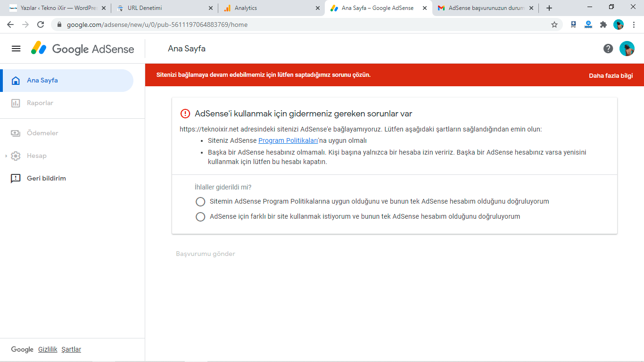This screenshot has width=644, height=362.
Task: Click the Daha fazla bilgi link
Action: click(611, 75)
